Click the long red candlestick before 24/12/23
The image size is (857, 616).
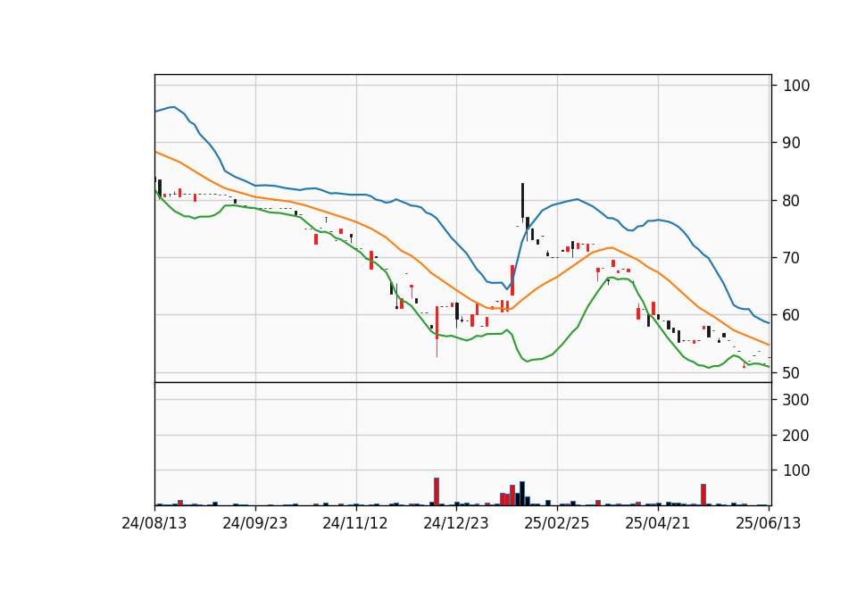(437, 330)
